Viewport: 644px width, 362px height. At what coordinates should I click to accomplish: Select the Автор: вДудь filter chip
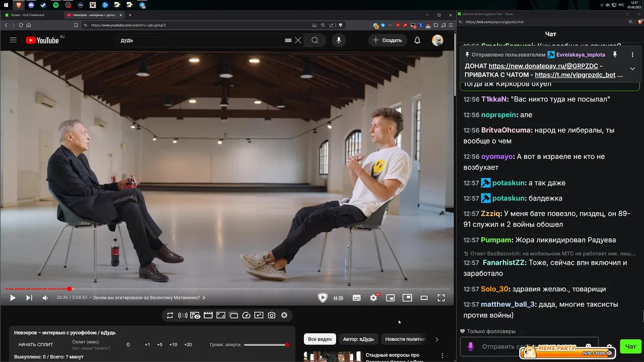[359, 339]
